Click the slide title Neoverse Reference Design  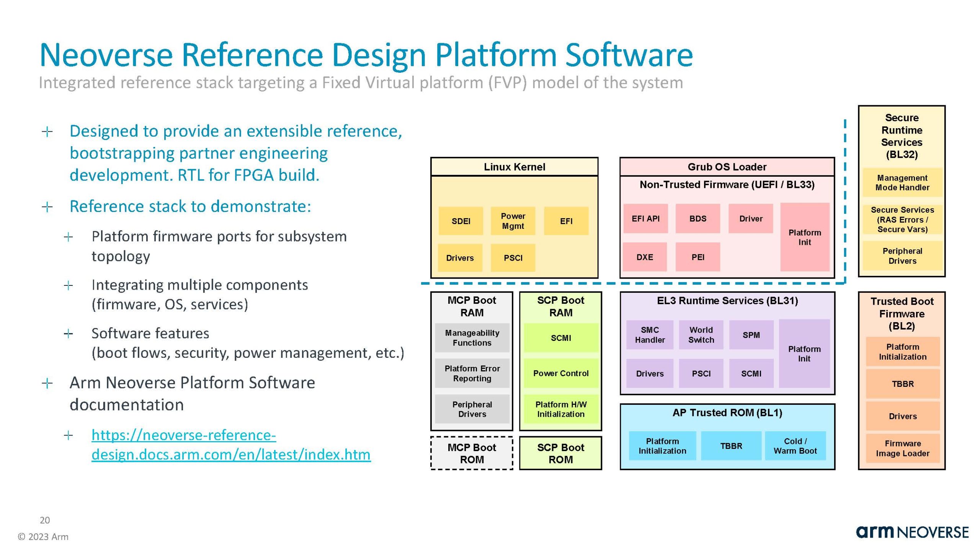click(366, 55)
